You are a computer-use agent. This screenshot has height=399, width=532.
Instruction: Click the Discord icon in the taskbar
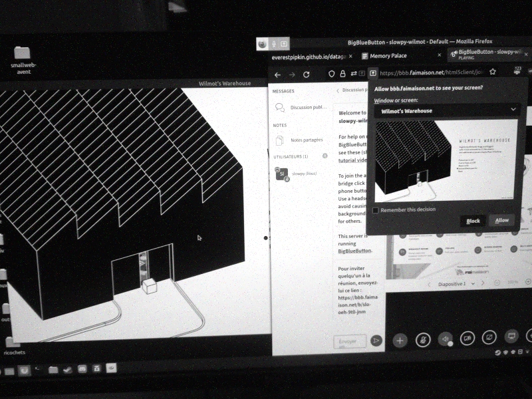pos(82,369)
